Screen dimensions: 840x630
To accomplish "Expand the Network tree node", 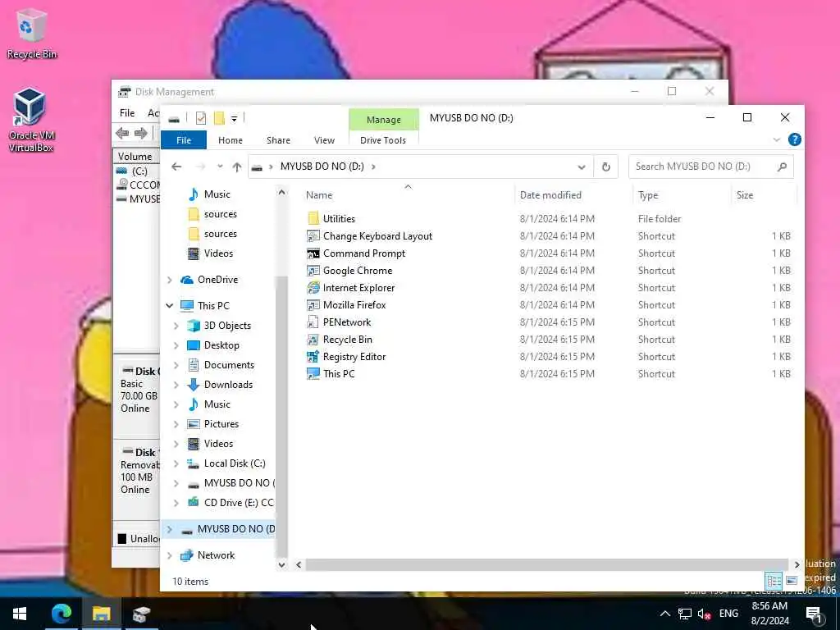I will pos(169,555).
